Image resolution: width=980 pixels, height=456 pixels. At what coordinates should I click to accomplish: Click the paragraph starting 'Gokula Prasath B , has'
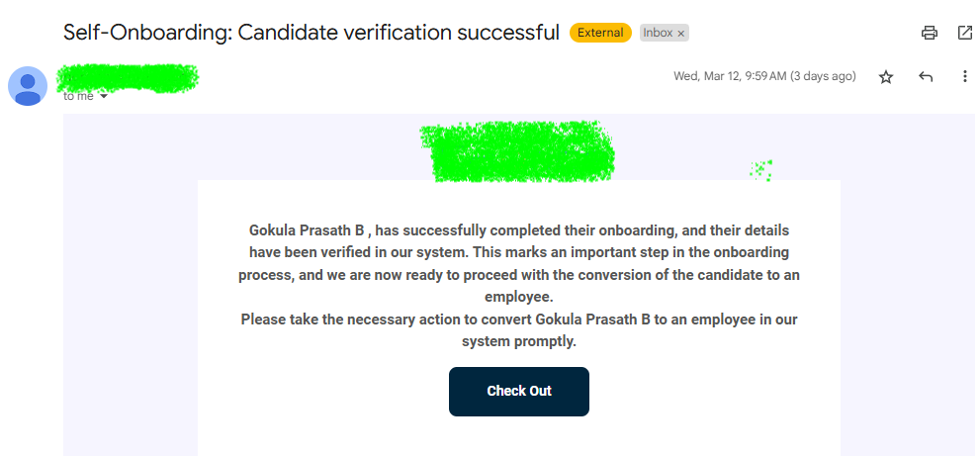click(x=519, y=263)
